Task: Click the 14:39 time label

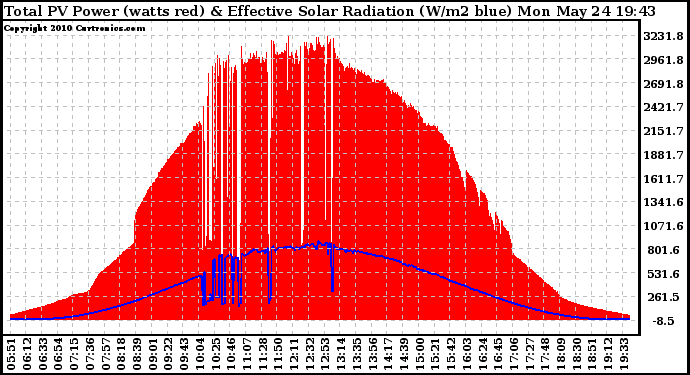Action: pyautogui.click(x=404, y=354)
